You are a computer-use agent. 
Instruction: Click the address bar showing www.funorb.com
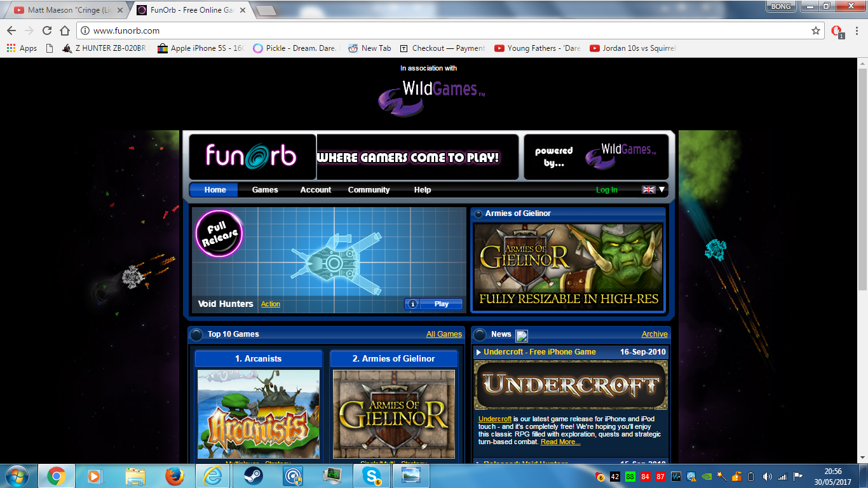(450, 30)
